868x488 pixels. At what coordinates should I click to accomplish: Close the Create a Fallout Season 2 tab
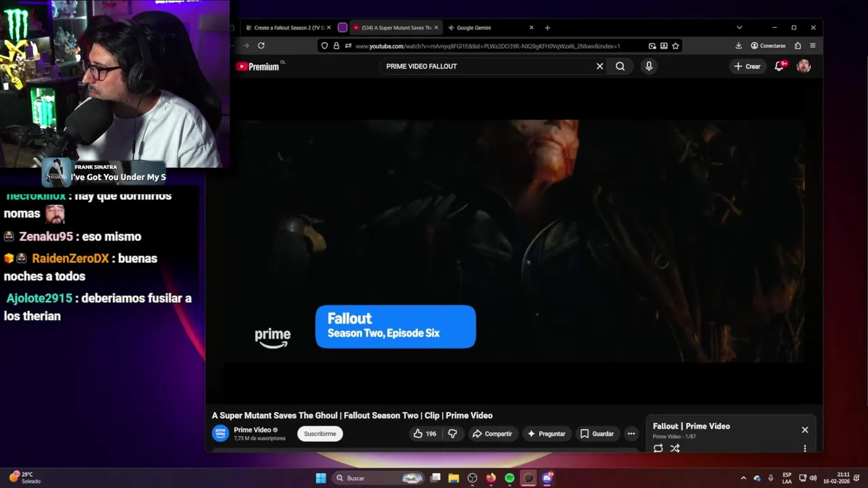click(x=330, y=28)
